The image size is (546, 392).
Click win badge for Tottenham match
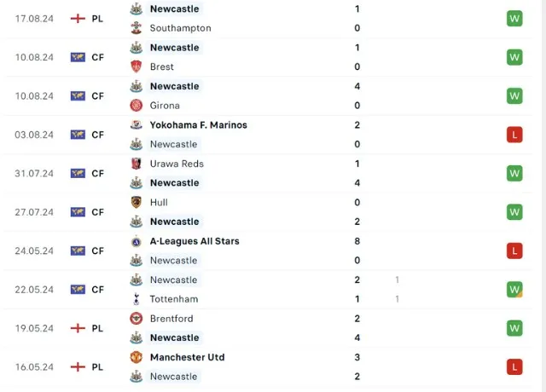click(514, 289)
